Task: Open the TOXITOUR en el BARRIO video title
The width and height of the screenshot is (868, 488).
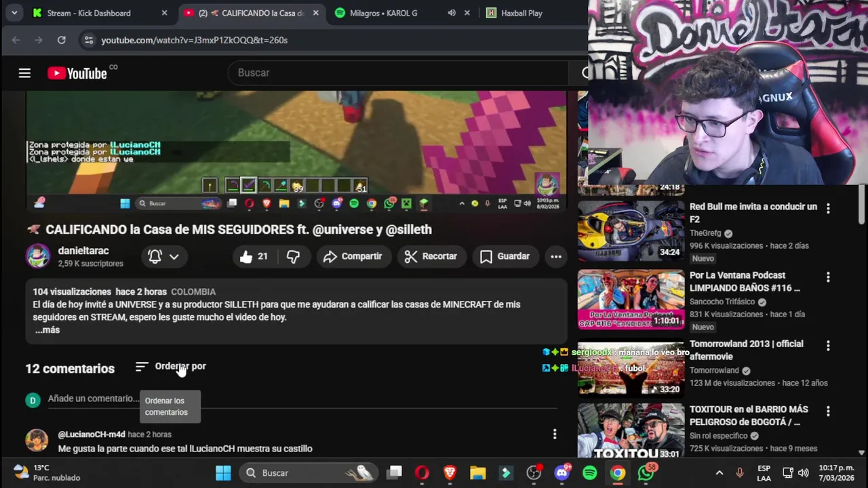Action: (749, 415)
